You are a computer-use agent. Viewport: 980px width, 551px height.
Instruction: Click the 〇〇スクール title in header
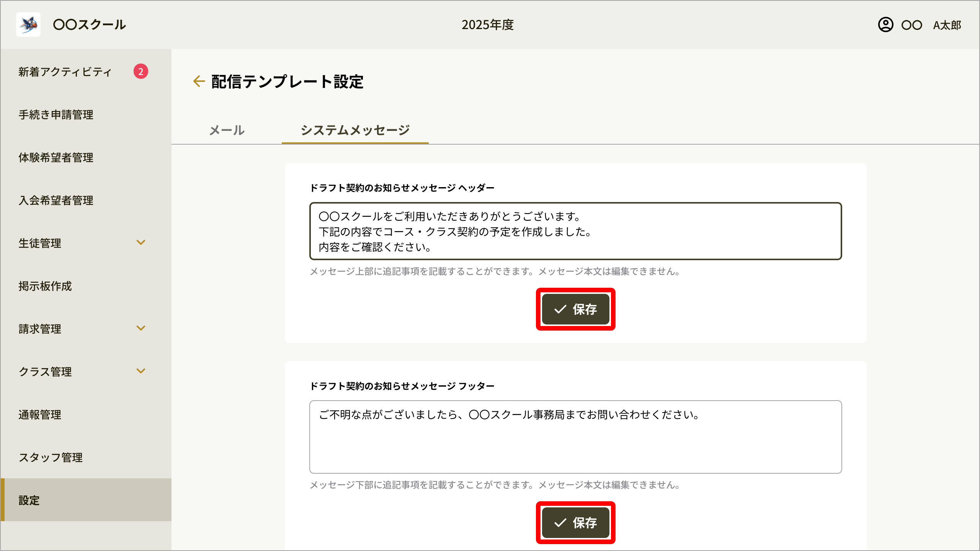[89, 25]
